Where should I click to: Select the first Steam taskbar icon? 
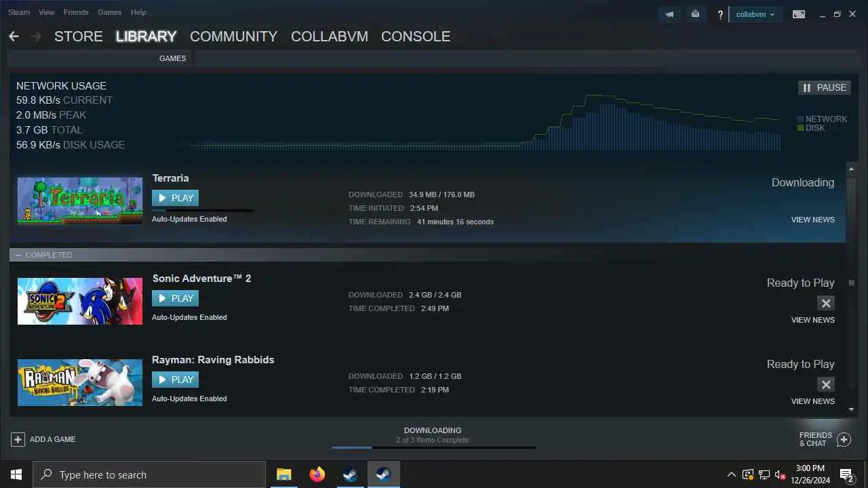click(x=350, y=474)
